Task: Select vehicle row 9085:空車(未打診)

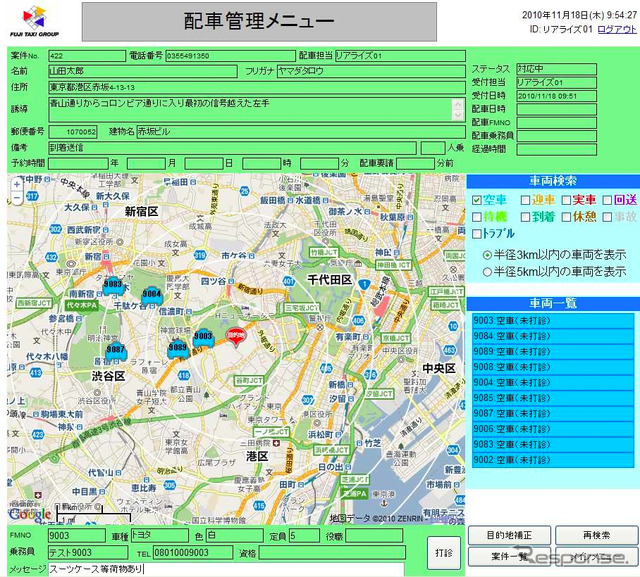Action: (553, 398)
